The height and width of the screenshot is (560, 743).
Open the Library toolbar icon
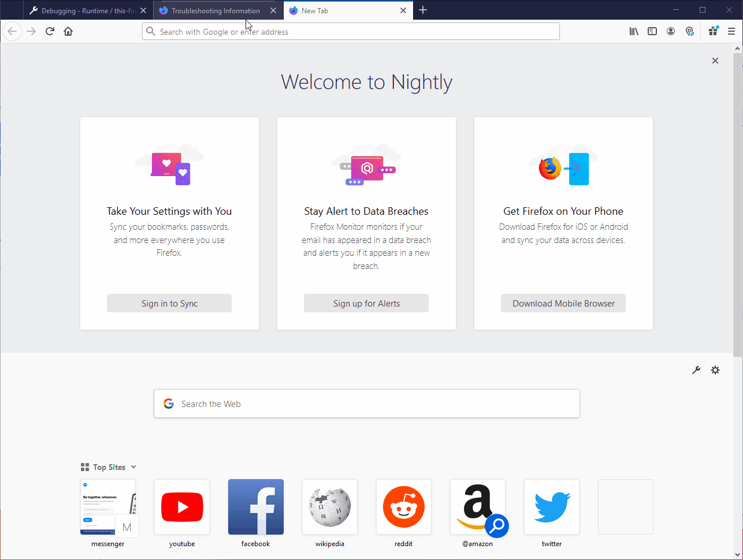pos(634,31)
